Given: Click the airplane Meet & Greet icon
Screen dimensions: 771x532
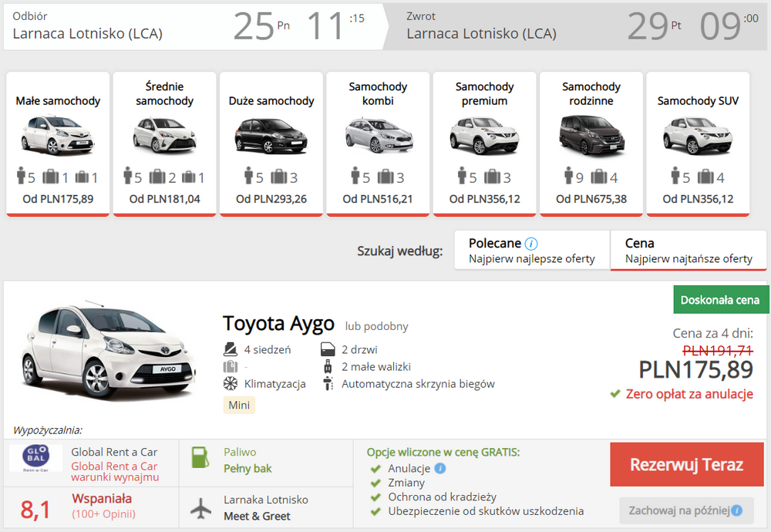Looking at the screenshot, I should tap(200, 508).
